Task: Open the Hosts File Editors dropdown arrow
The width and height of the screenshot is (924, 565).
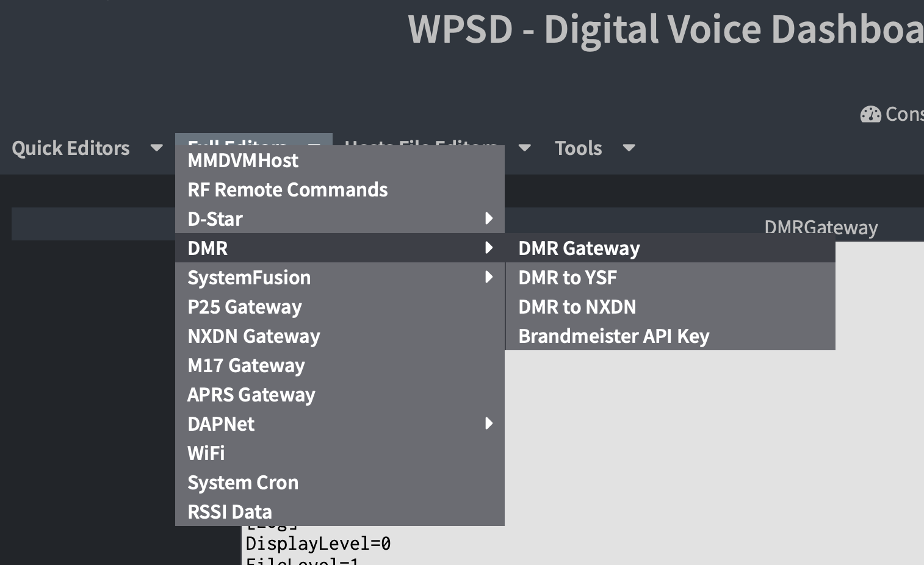Action: point(524,148)
